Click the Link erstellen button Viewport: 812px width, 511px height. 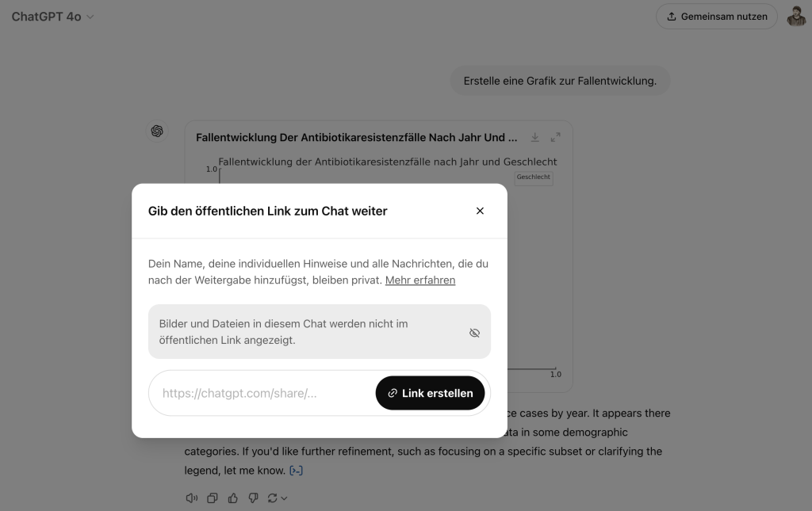pos(431,393)
